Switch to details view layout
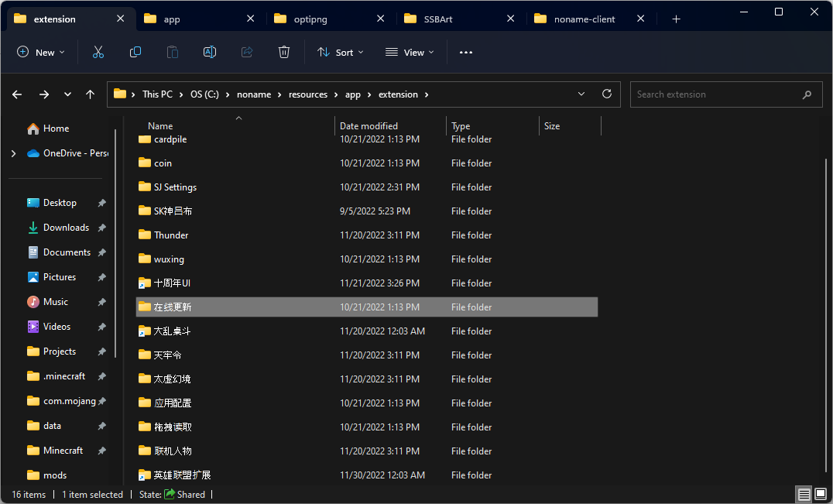The image size is (833, 504). (x=804, y=495)
